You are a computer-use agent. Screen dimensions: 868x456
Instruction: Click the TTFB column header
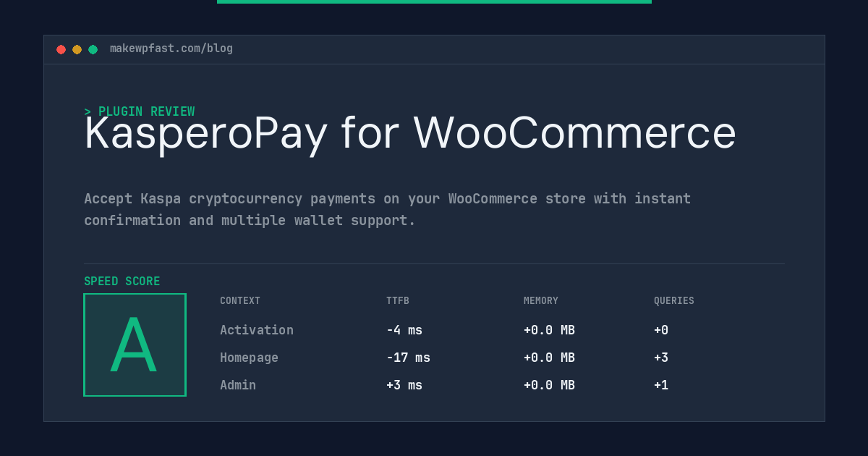coord(398,301)
